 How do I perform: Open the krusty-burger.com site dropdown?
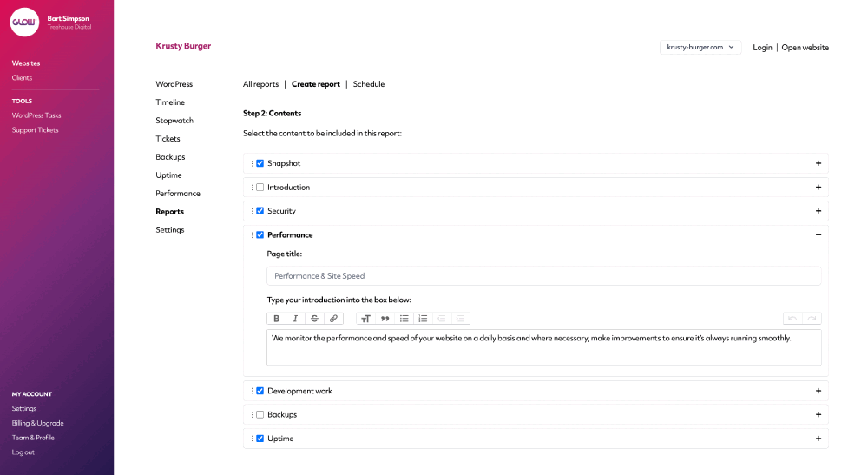point(700,47)
